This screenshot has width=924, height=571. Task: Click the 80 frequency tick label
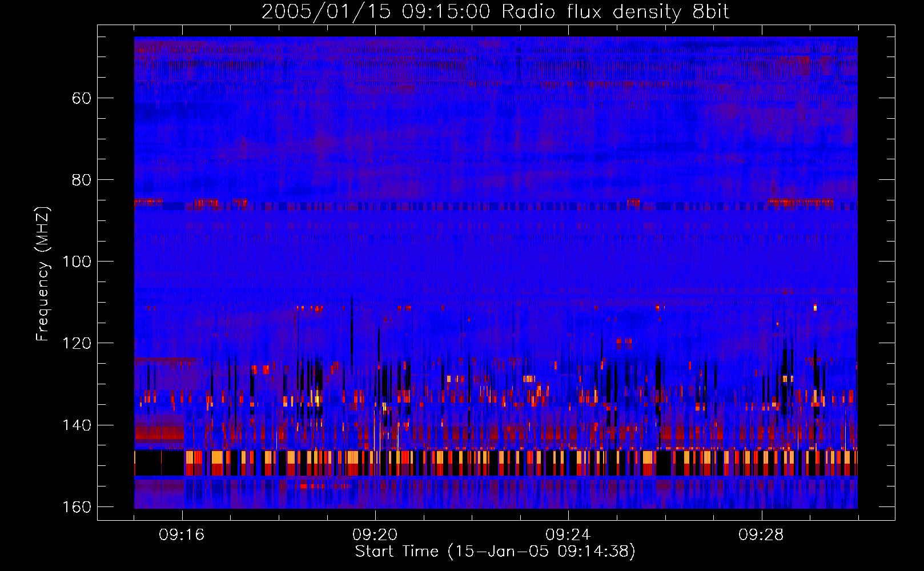[x=82, y=180]
